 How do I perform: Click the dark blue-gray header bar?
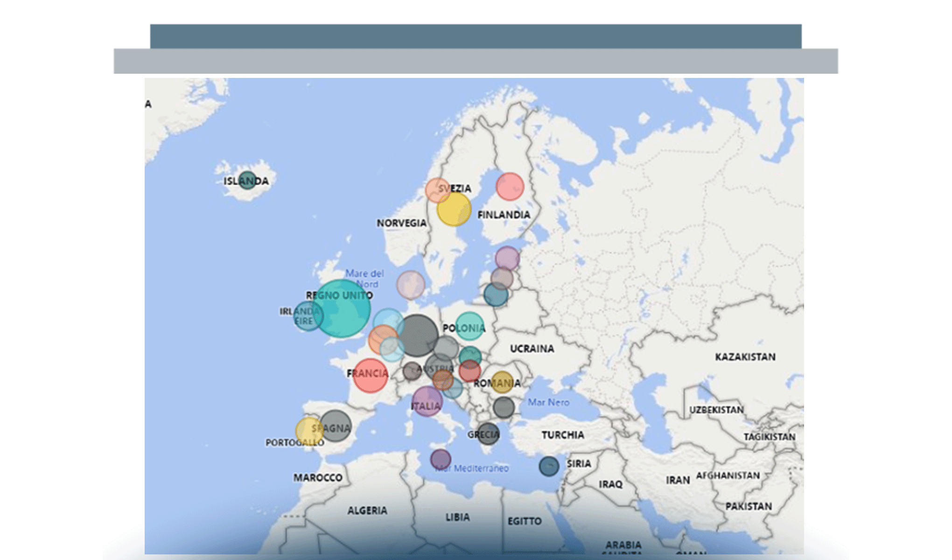(x=476, y=36)
